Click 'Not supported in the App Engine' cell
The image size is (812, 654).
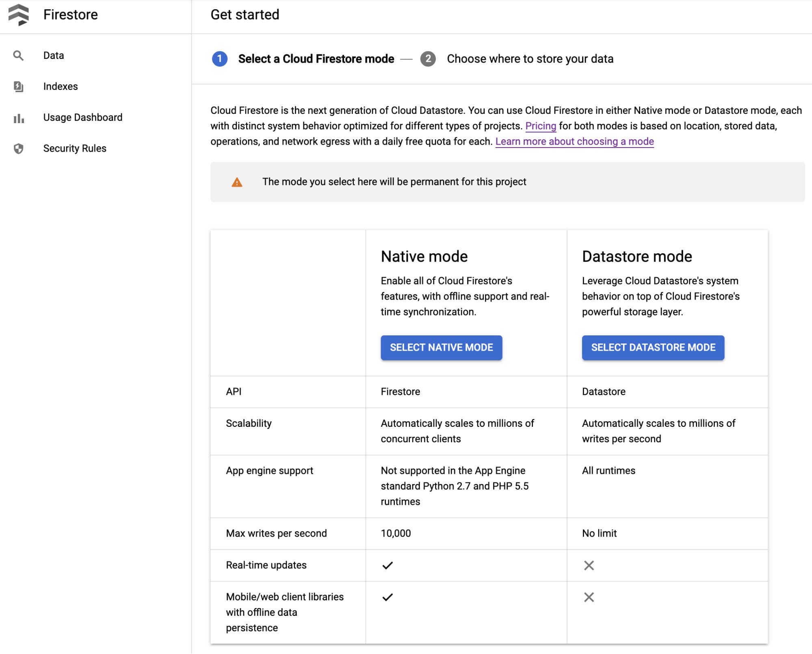[455, 486]
